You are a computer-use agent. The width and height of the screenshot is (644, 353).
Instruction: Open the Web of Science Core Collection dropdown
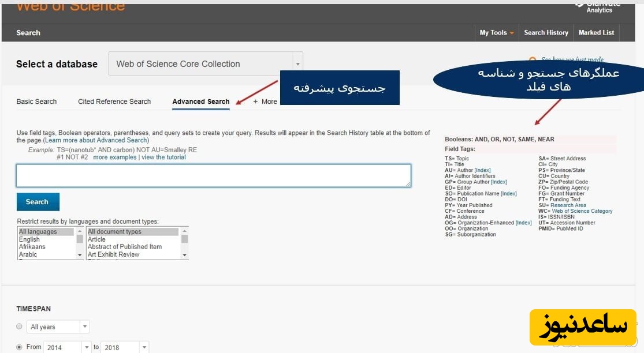pos(205,64)
